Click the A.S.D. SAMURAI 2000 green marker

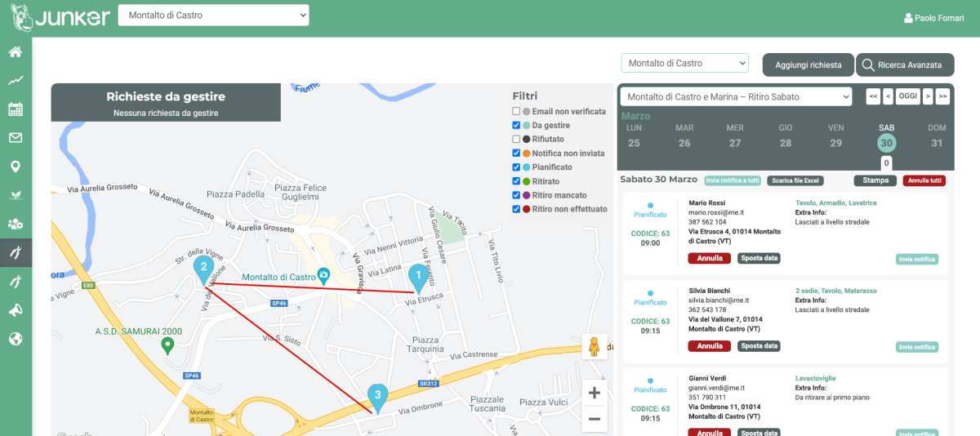tap(168, 346)
